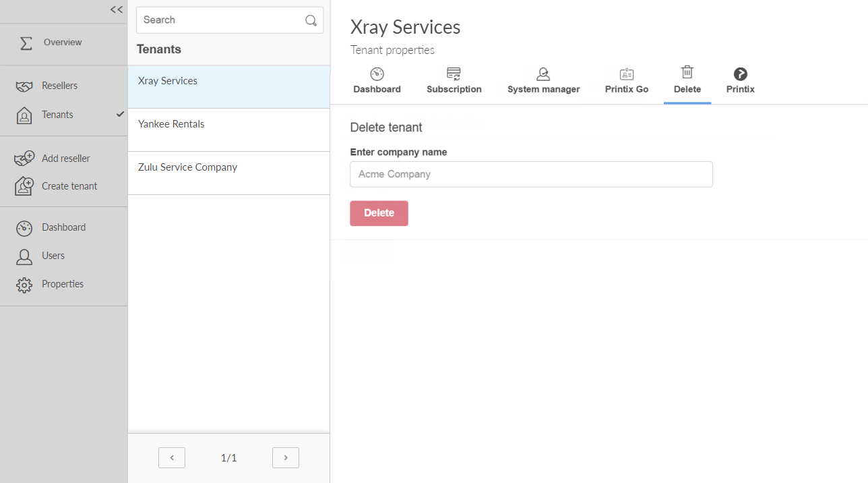Click the Tenants house icon
The image size is (868, 483).
coord(24,115)
